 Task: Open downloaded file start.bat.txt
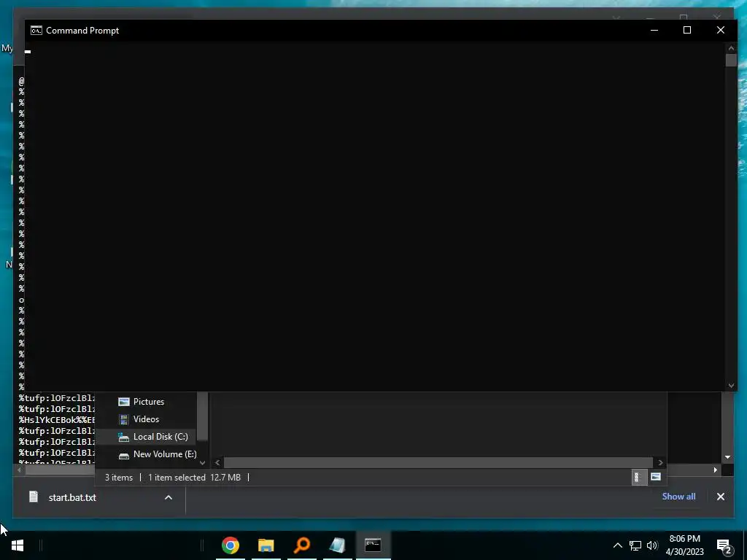click(72, 497)
